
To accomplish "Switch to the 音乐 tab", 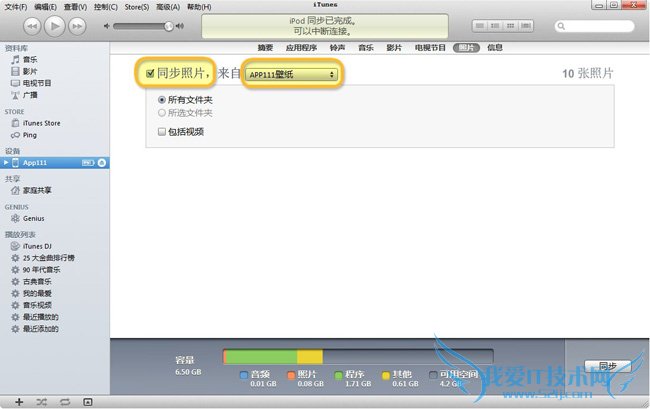I will (366, 48).
